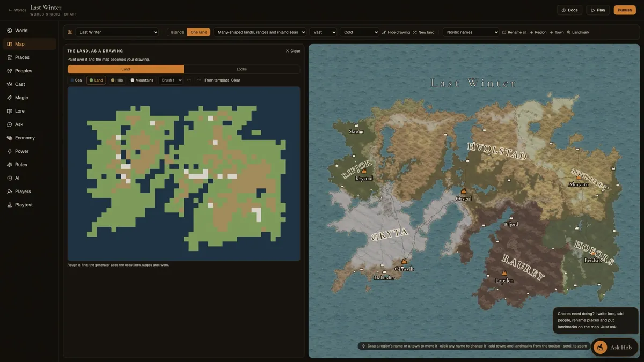Open the Lore section
Viewport: 644px width, 362px height.
coord(30,111)
